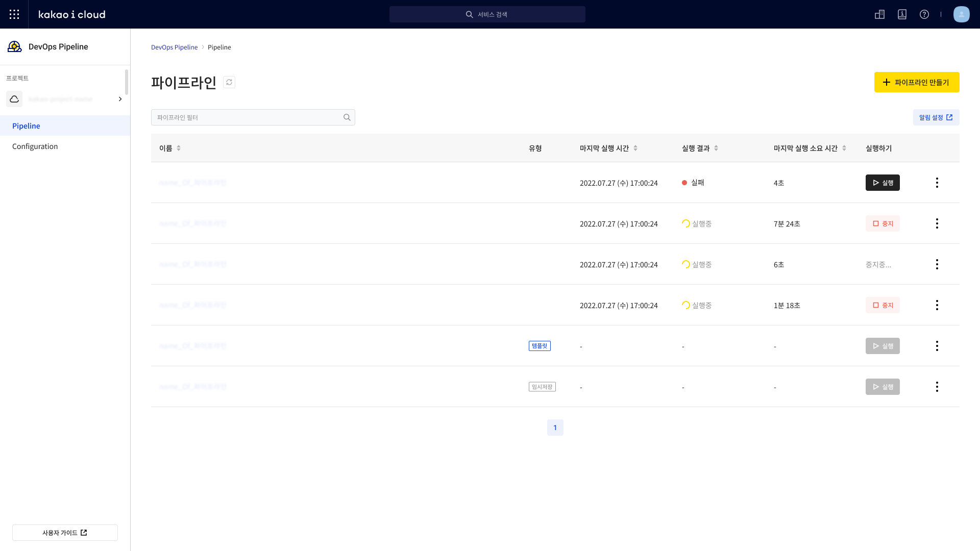Click 실행중 status in 7분 24초 row
Viewport: 980px width, 551px height.
pyautogui.click(x=697, y=223)
